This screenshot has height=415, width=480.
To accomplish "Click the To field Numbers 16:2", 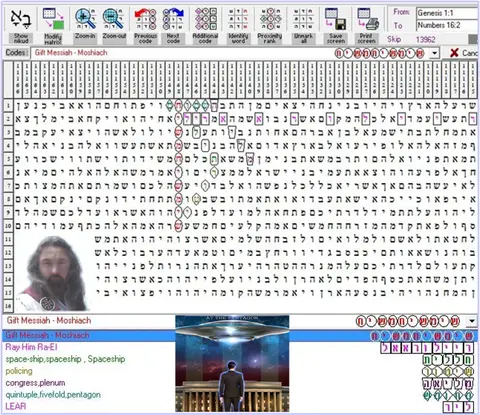I will tap(447, 25).
